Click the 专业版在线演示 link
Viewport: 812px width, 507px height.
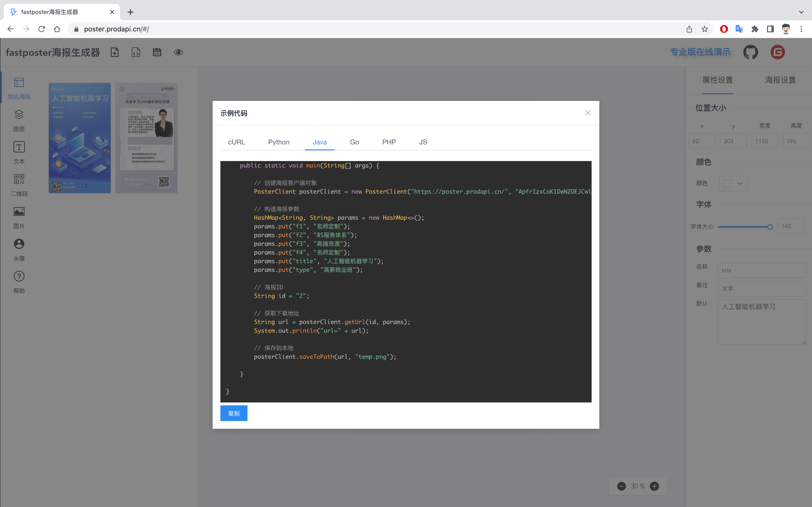click(x=700, y=52)
